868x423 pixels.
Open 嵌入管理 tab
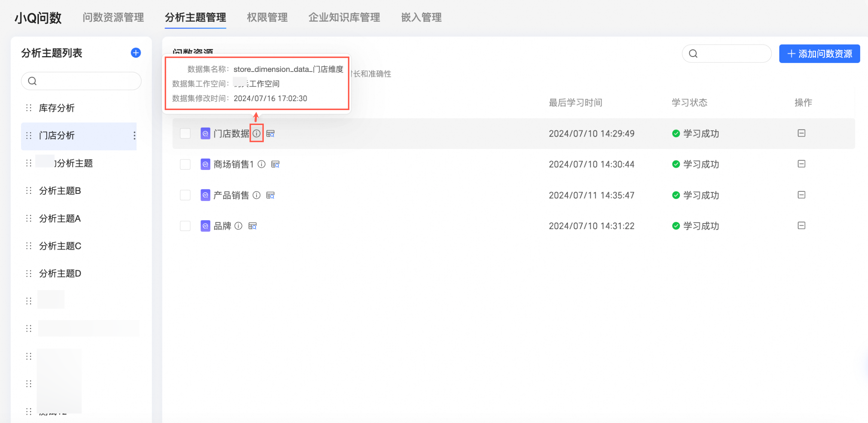pos(421,17)
